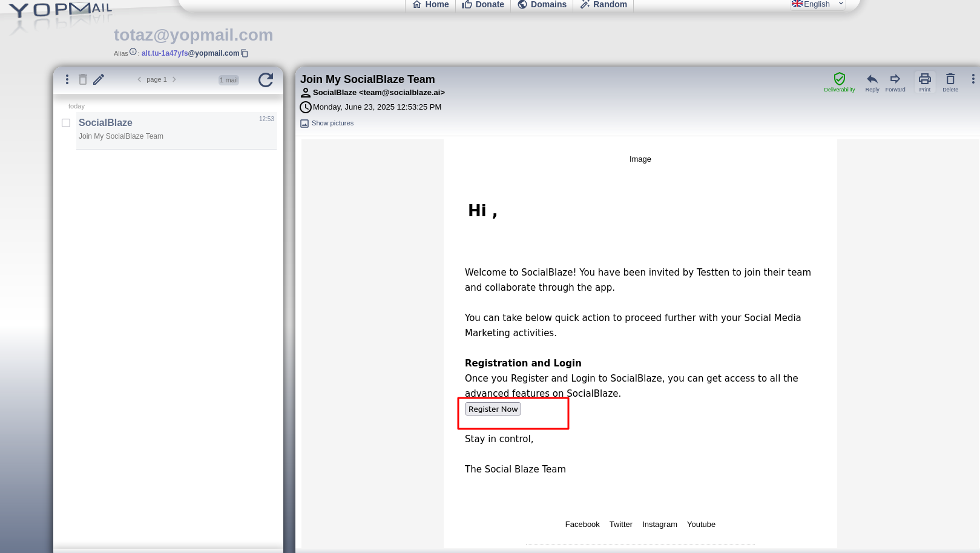Forward the email
Viewport: 980px width, 553px height.
pyautogui.click(x=895, y=82)
